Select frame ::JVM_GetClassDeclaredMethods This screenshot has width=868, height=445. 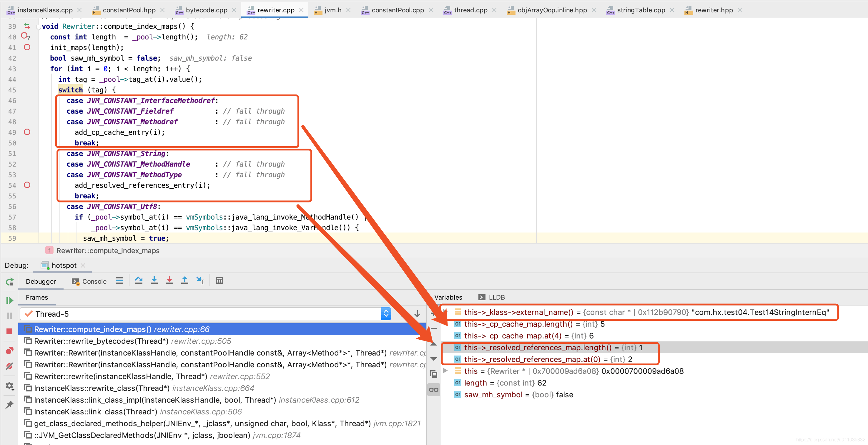tap(222, 435)
